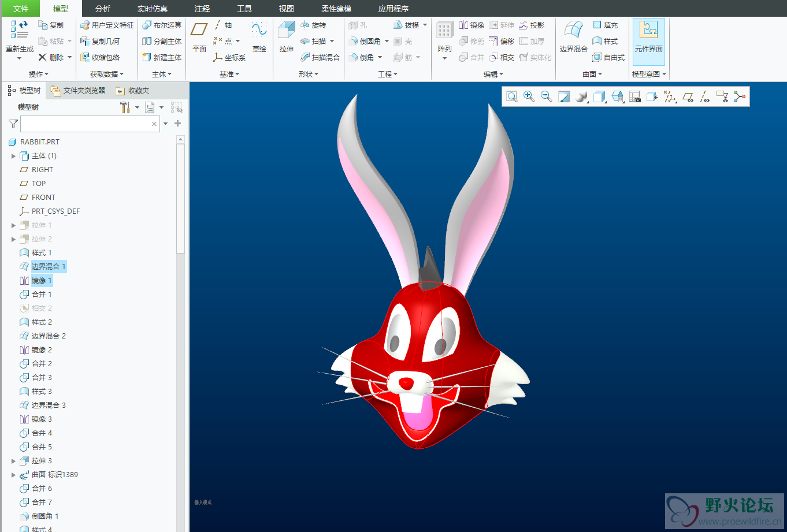Click the Project (投影) tool

click(532, 25)
